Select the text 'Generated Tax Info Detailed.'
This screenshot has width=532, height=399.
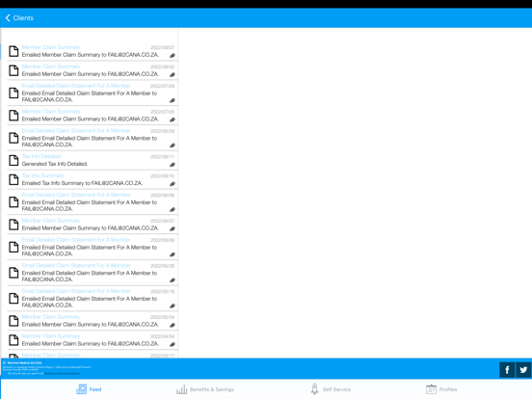pos(55,164)
